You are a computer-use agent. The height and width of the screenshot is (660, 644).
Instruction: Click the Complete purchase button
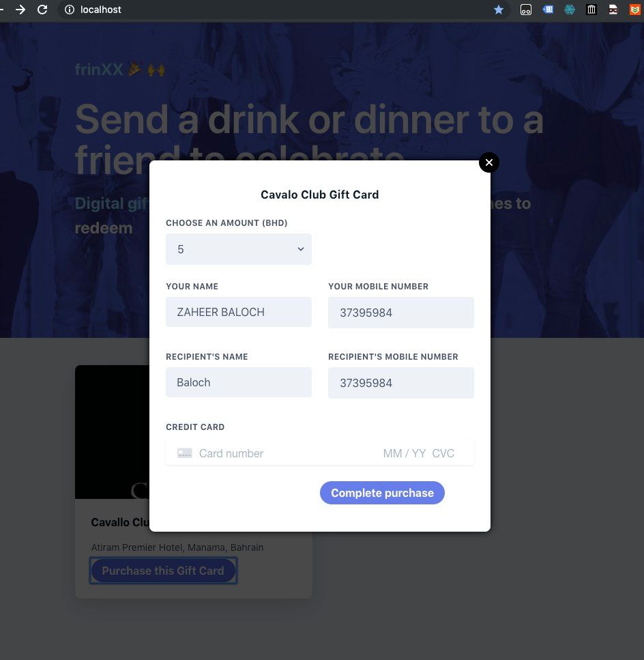coord(382,493)
